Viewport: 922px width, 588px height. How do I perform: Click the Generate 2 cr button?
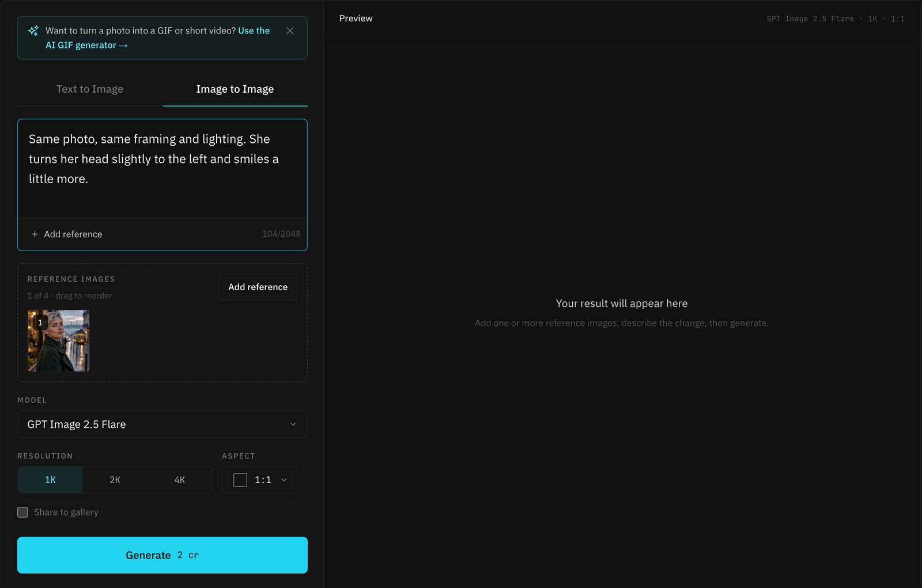coord(163,555)
